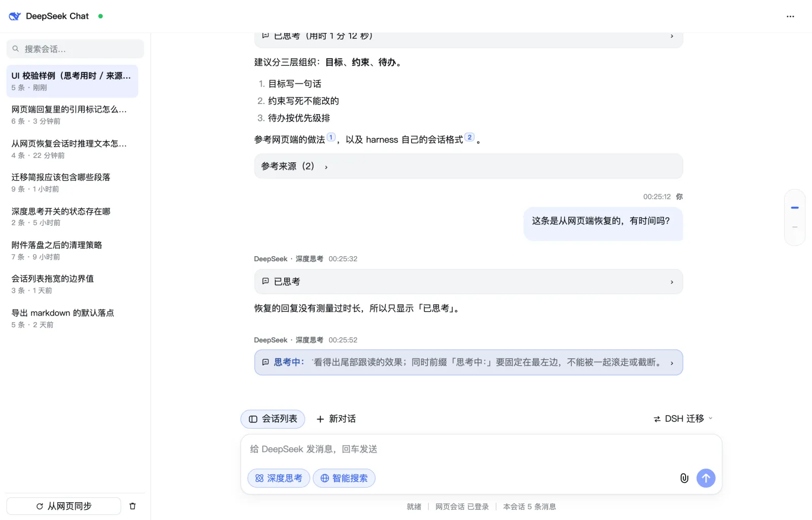The width and height of the screenshot is (812, 520).
Task: Click list item 目标写一句话
Action: pyautogui.click(x=294, y=84)
